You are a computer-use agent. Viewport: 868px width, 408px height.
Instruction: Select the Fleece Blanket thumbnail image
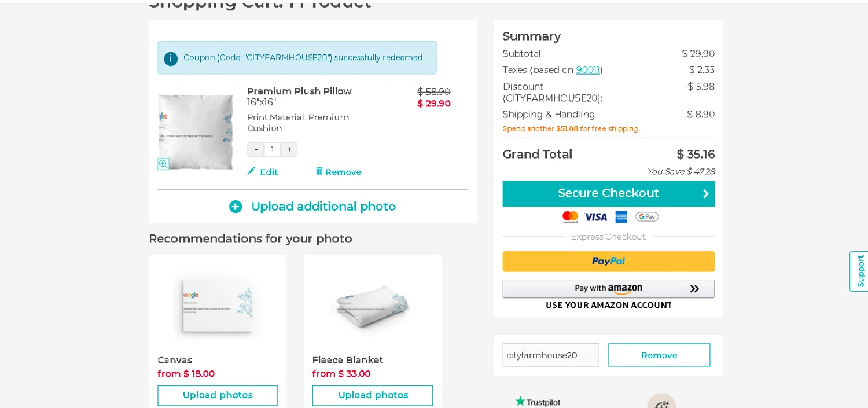(x=373, y=306)
